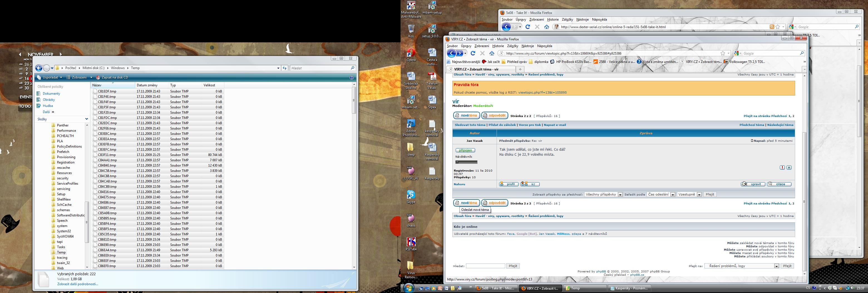
Task: Open "Čas odeslání" sort dropdown
Action: pos(661,195)
